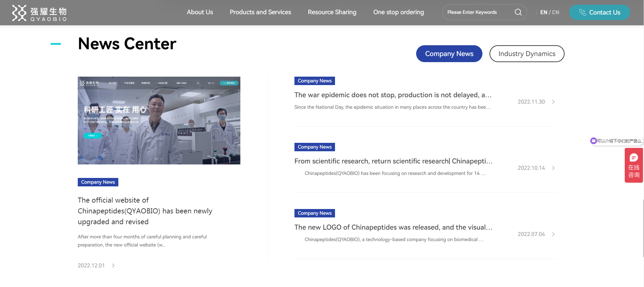Click arrow next to 2022.11.30 article

[553, 102]
